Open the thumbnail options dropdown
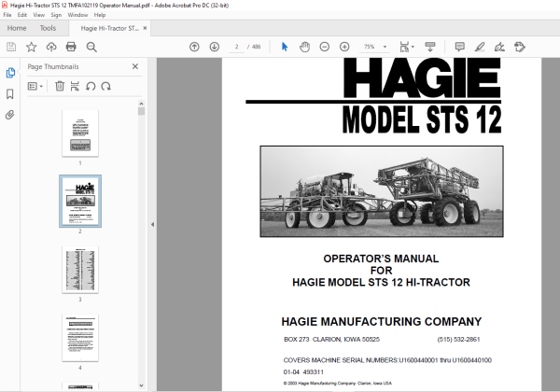 click(x=35, y=86)
